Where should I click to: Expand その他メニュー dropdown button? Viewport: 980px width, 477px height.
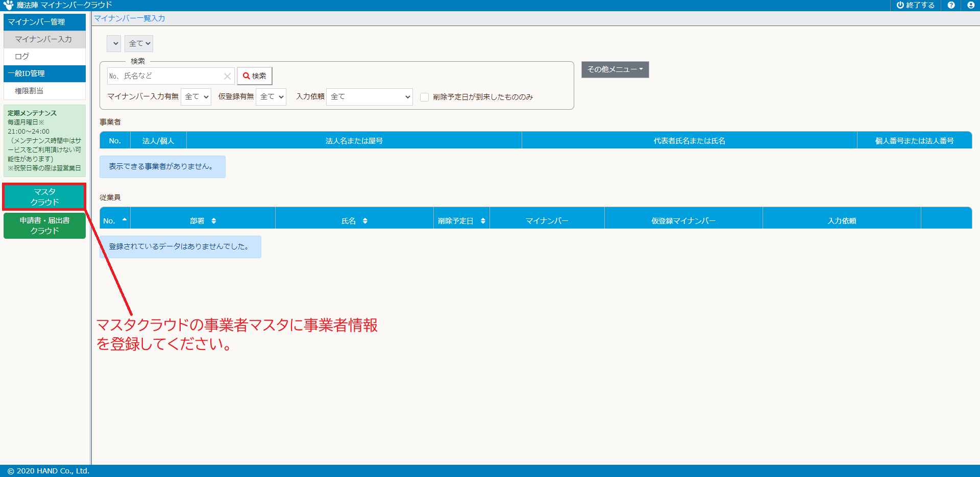615,69
